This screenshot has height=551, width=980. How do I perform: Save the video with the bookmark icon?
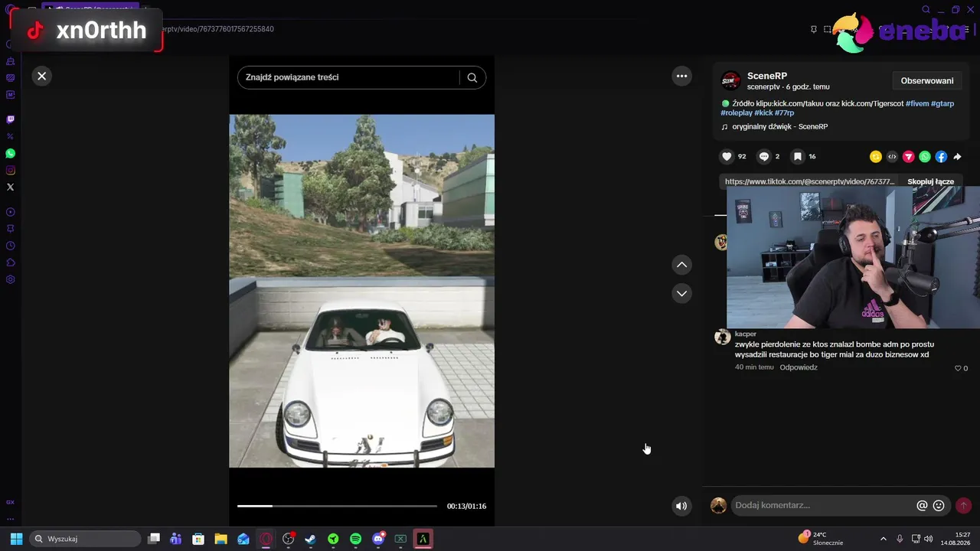click(797, 156)
